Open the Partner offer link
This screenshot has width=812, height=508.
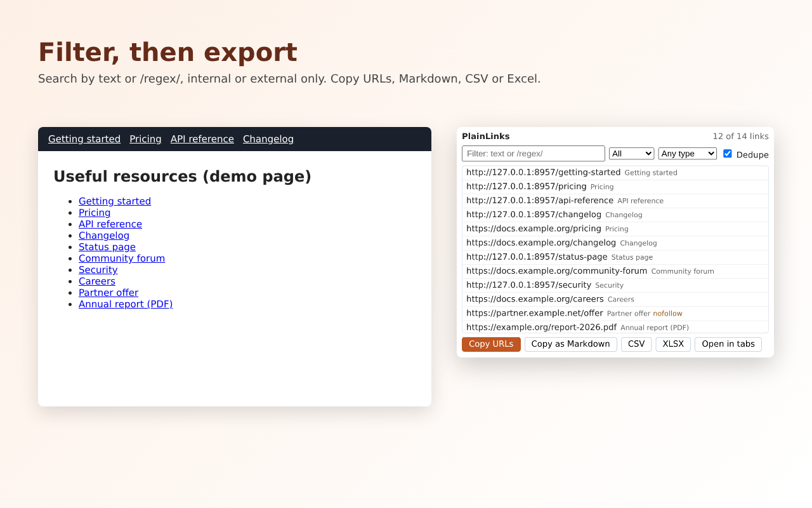point(108,293)
